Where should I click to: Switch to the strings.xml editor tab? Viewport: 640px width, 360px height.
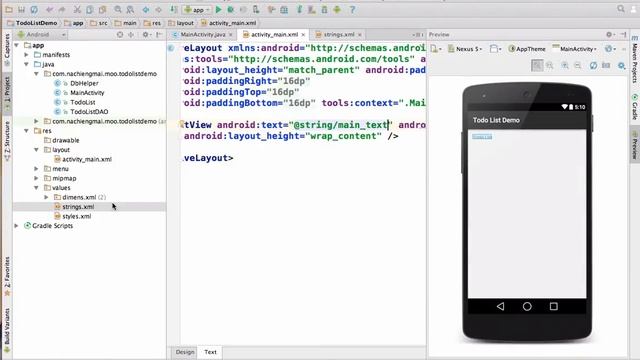click(x=339, y=35)
